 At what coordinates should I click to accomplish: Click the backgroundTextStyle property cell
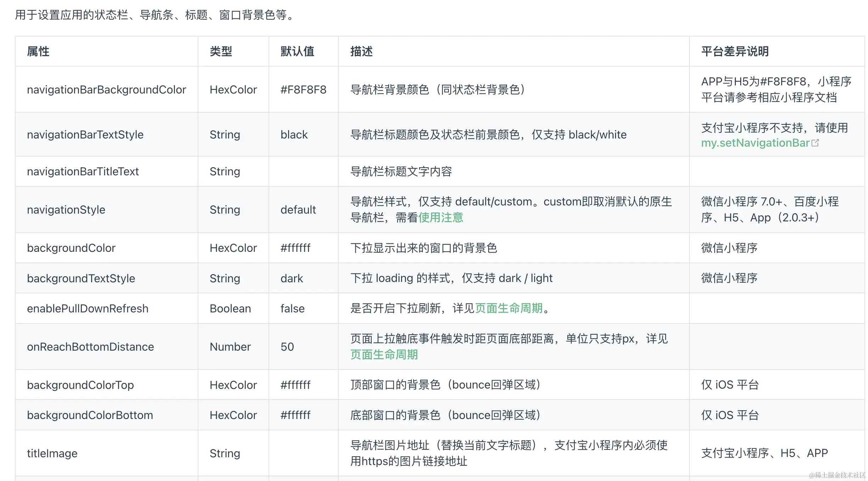click(x=81, y=278)
